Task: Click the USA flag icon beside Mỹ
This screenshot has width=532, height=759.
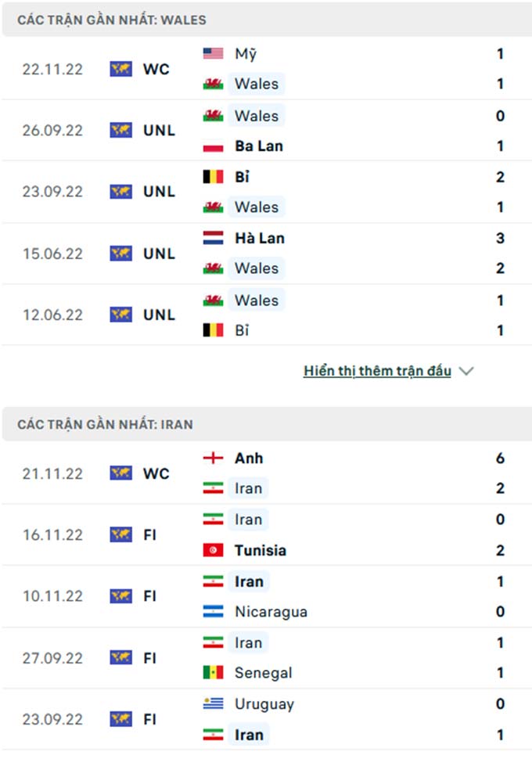Action: pyautogui.click(x=213, y=54)
